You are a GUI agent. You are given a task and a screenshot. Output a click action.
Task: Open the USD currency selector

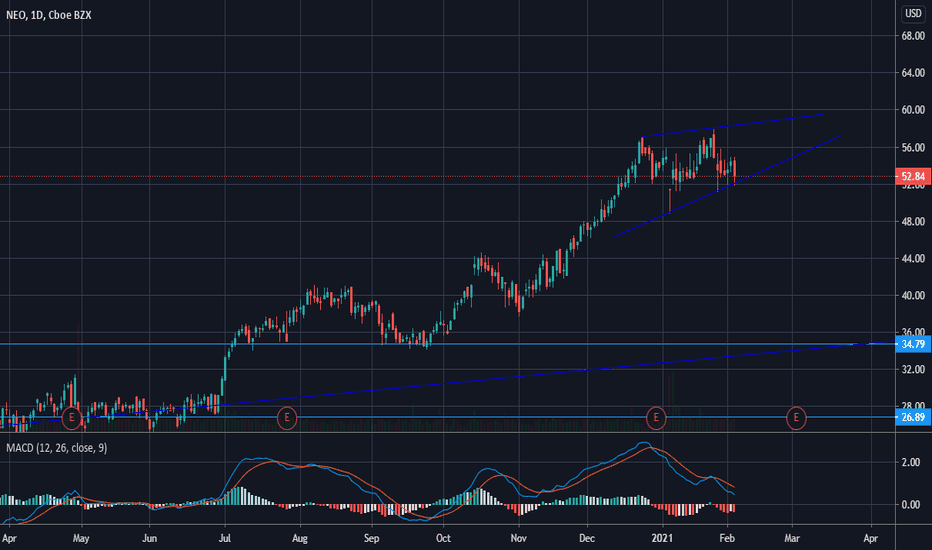click(x=913, y=13)
